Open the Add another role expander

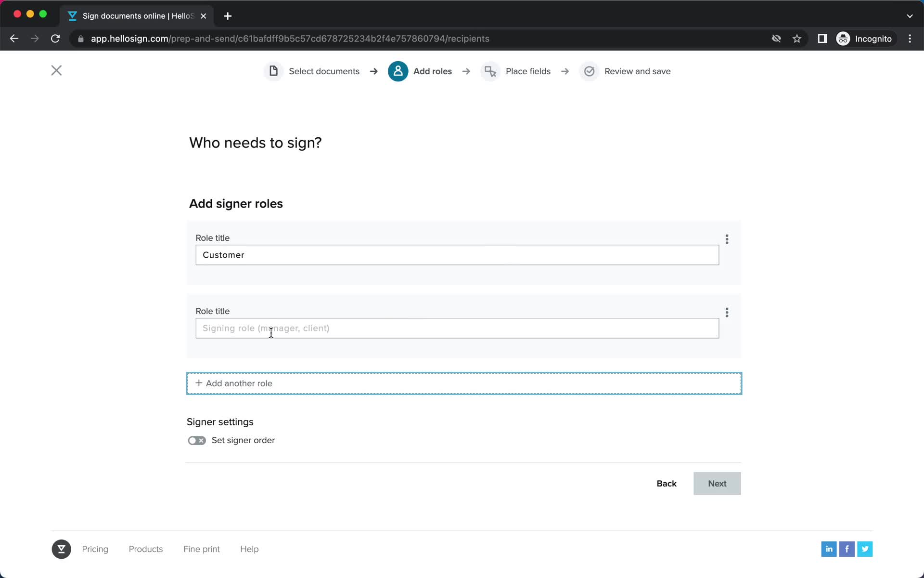pyautogui.click(x=463, y=383)
